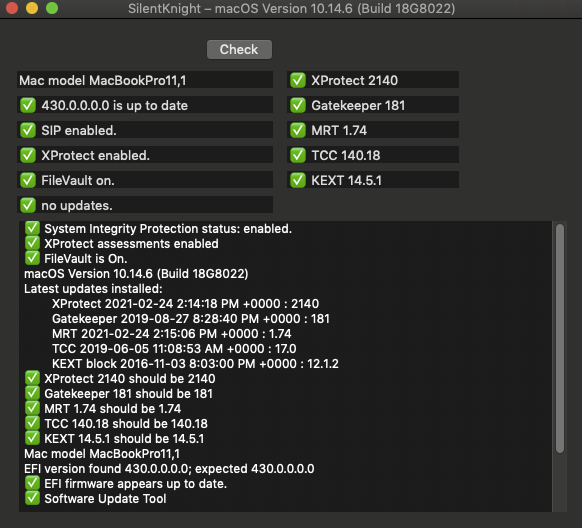Click green checkmark beside 'XProtect 2140' field

click(x=298, y=80)
